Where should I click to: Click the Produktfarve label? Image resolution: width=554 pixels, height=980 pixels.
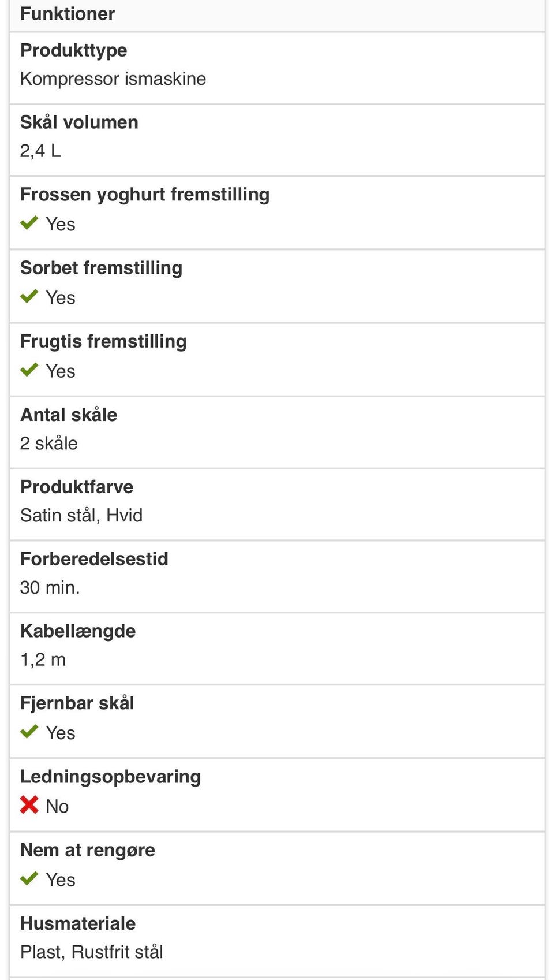click(77, 487)
